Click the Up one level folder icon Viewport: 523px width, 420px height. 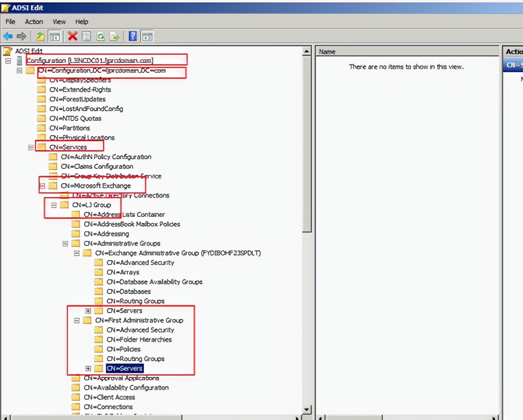coord(40,36)
